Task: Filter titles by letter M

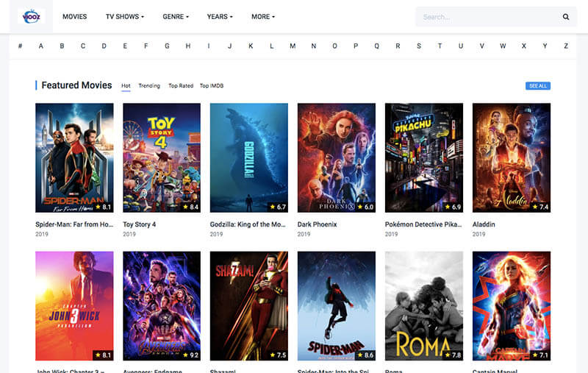Action: pos(293,46)
